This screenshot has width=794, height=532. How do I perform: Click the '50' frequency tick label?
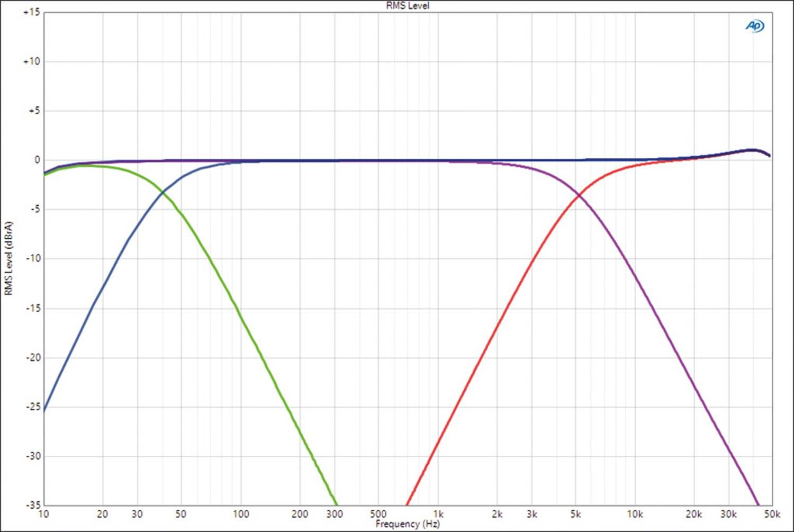pyautogui.click(x=181, y=514)
